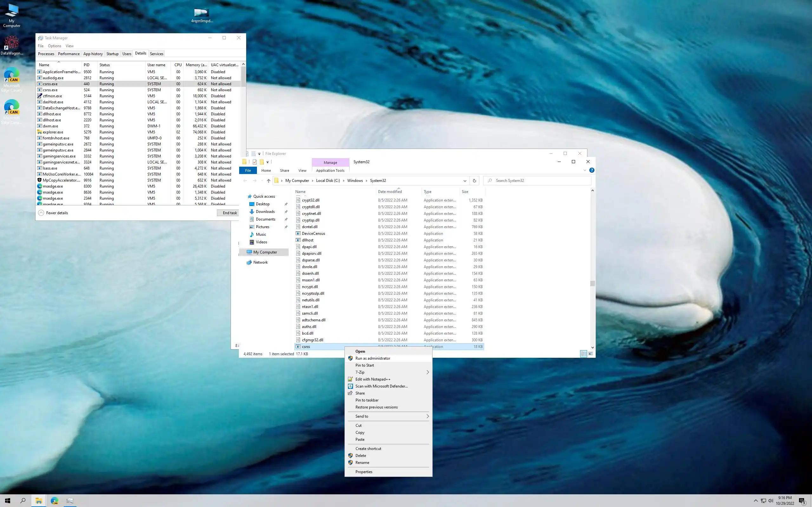Click the file list vertical scrollbar thumb
The width and height of the screenshot is (812, 507).
pyautogui.click(x=592, y=284)
